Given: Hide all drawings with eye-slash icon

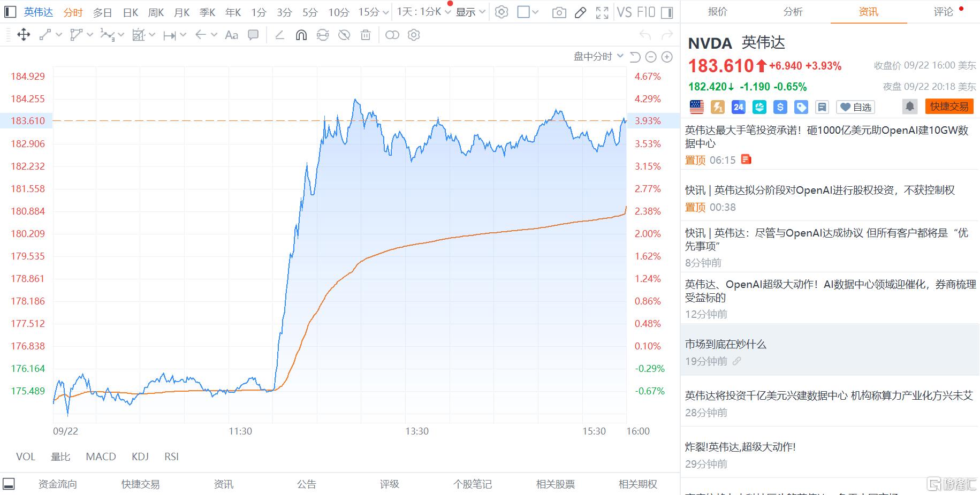Looking at the screenshot, I should pos(344,35).
